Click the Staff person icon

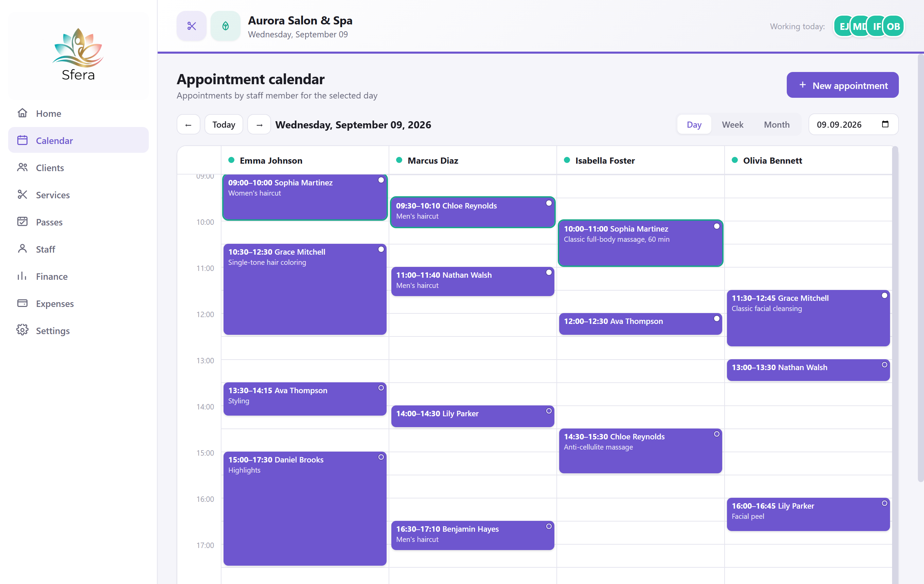click(22, 249)
